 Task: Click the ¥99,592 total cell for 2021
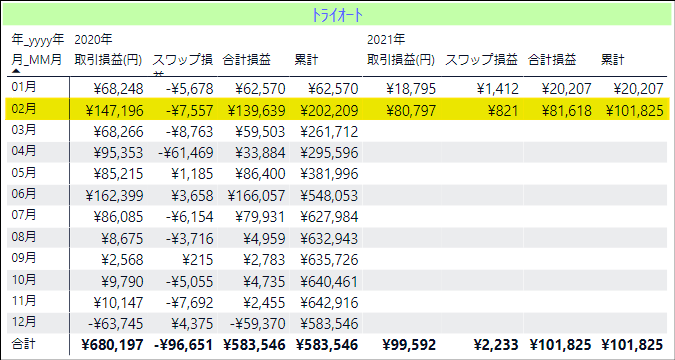coord(409,345)
